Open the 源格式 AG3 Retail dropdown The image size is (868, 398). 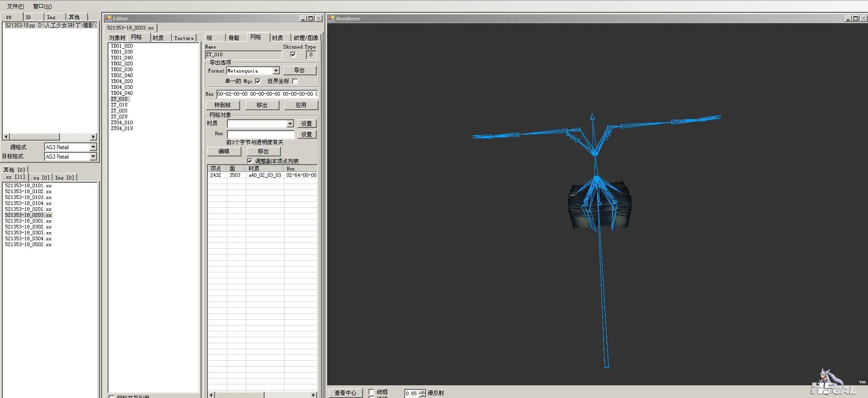(93, 147)
